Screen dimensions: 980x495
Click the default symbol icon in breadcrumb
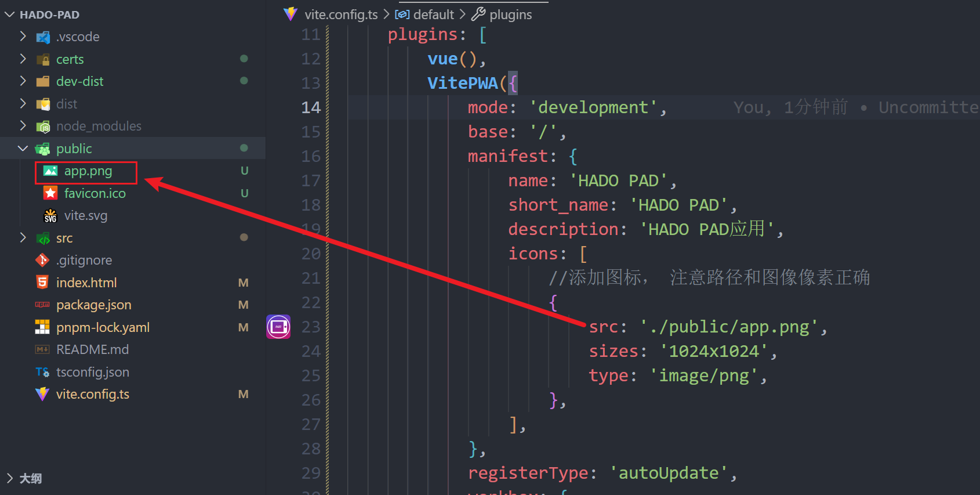tap(402, 15)
